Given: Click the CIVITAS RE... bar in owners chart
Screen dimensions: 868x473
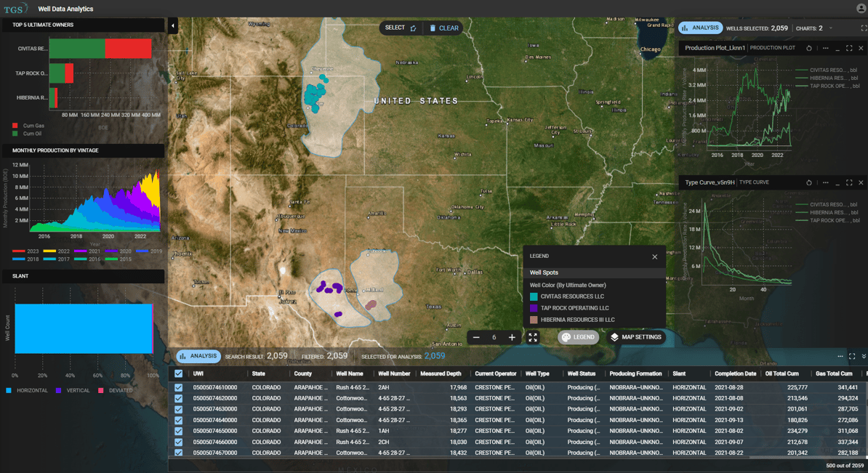Looking at the screenshot, I should tap(100, 48).
